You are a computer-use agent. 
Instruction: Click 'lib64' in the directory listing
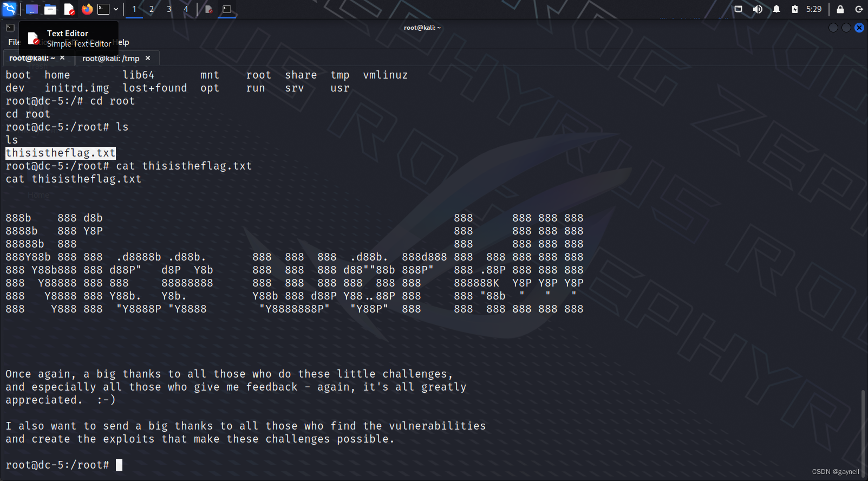pos(139,75)
